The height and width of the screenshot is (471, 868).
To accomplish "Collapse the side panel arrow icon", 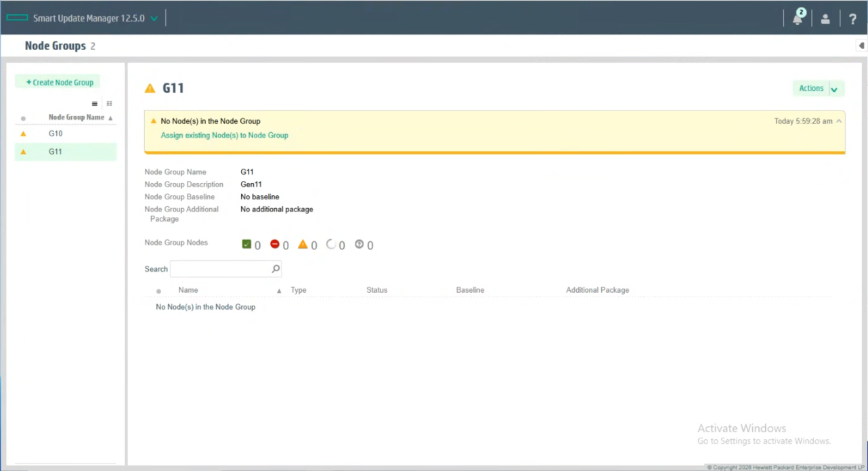I will tap(861, 46).
